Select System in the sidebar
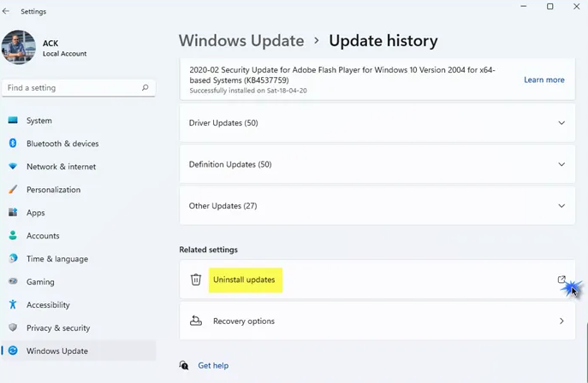The width and height of the screenshot is (588, 383). 39,121
